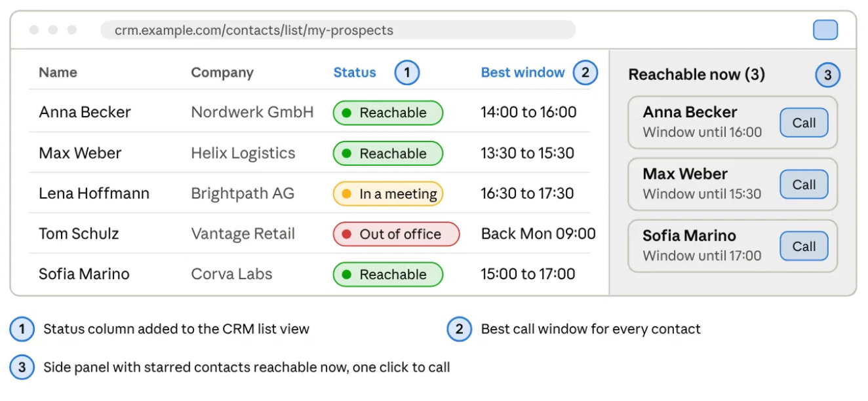Click the Helix Logistics company cell
868x401 pixels.
pos(243,153)
